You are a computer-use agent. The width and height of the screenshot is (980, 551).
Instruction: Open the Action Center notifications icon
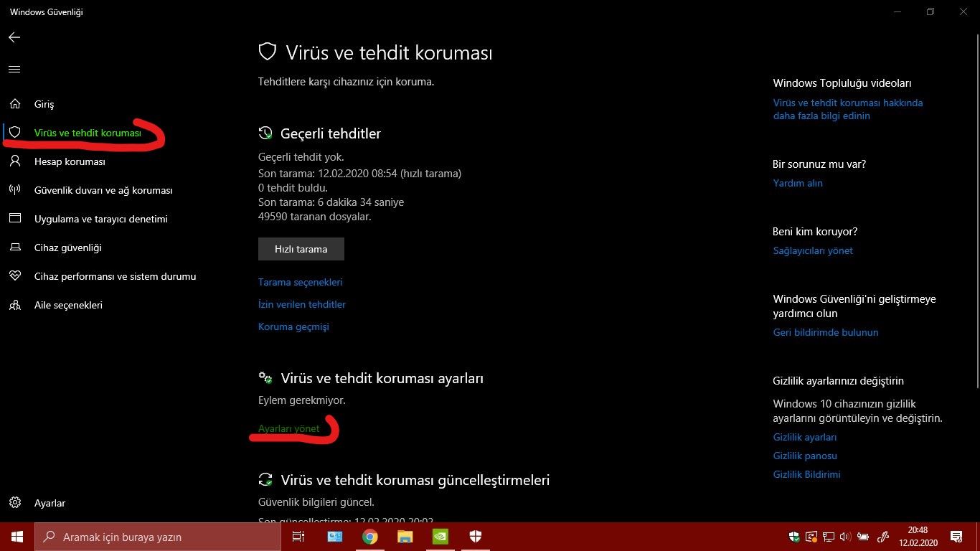click(956, 537)
